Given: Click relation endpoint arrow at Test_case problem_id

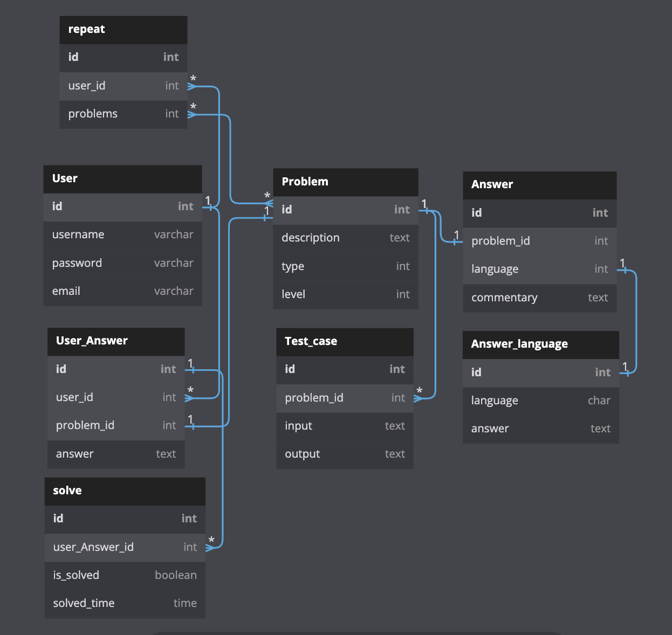Looking at the screenshot, I should tap(419, 398).
